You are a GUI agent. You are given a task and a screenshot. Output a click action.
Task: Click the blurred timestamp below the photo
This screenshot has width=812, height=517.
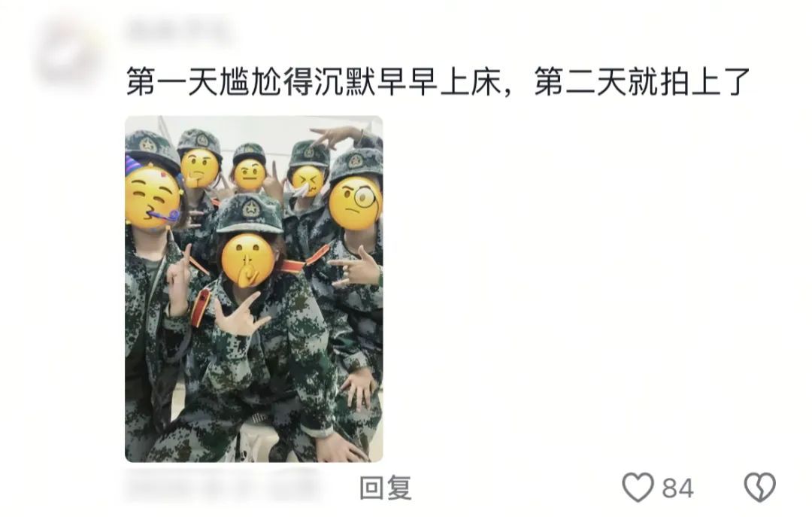[223, 485]
